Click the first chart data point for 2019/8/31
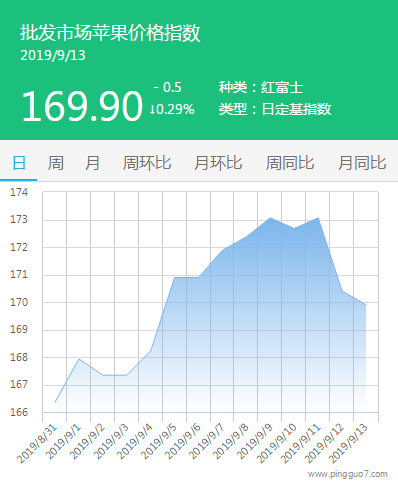Screen dimensions: 398x483 [55, 403]
